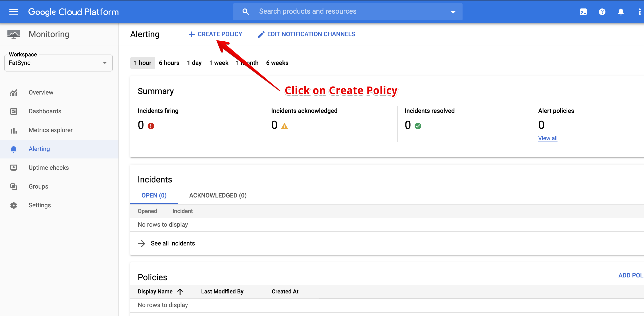This screenshot has height=316, width=644.
Task: Click the ADD POLICY button
Action: click(631, 276)
